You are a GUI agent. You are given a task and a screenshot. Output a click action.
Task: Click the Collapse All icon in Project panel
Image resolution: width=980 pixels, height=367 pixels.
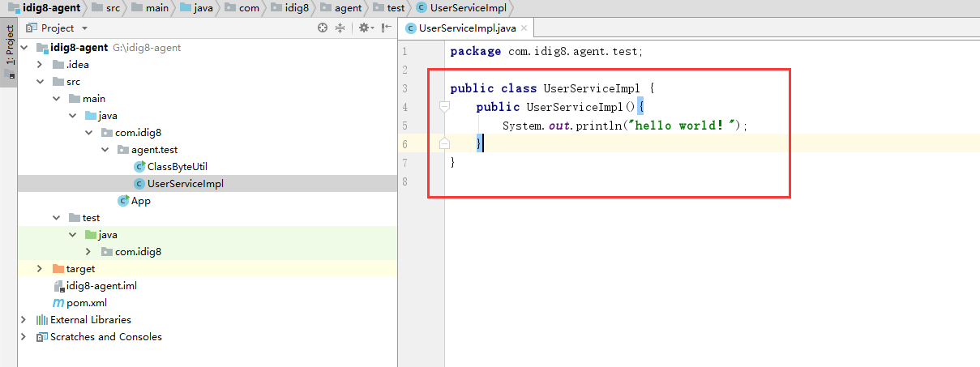point(340,28)
